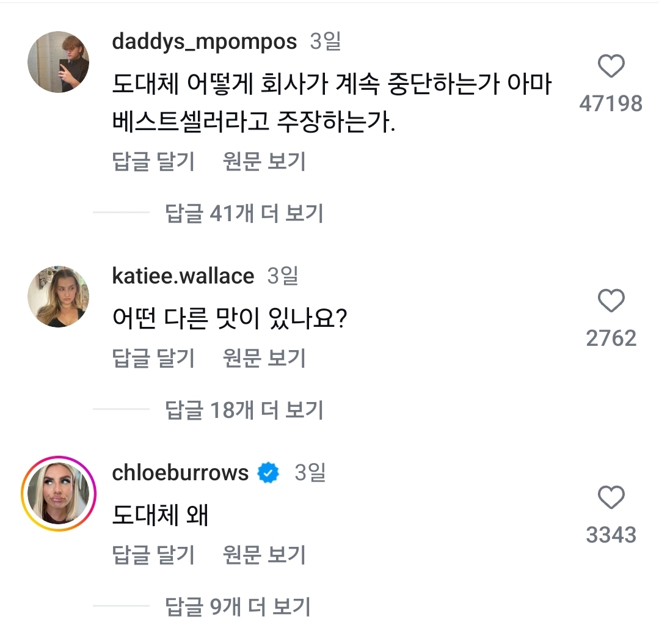Viewport: 659px width, 644px height.
Task: Reply to katiee.wallace via 답글 달기
Action: tap(154, 359)
